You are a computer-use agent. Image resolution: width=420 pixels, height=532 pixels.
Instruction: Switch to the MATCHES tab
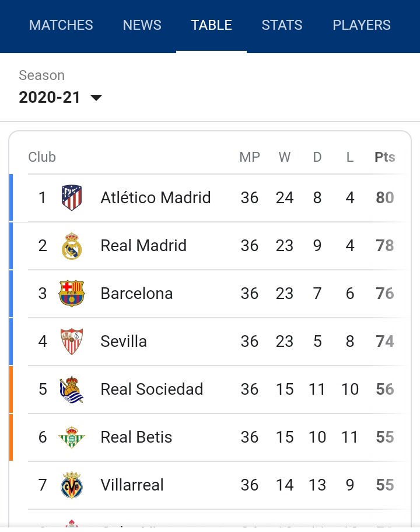(x=61, y=25)
